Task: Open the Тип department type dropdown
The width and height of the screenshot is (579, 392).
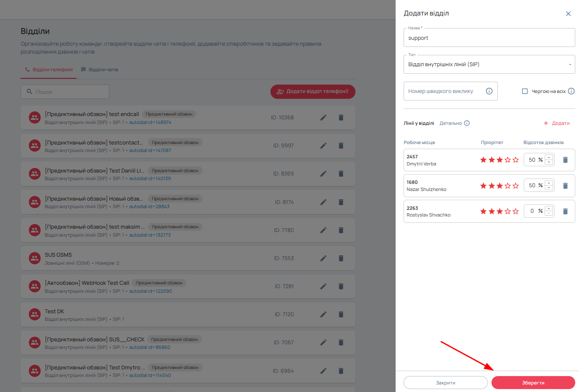Action: (489, 64)
